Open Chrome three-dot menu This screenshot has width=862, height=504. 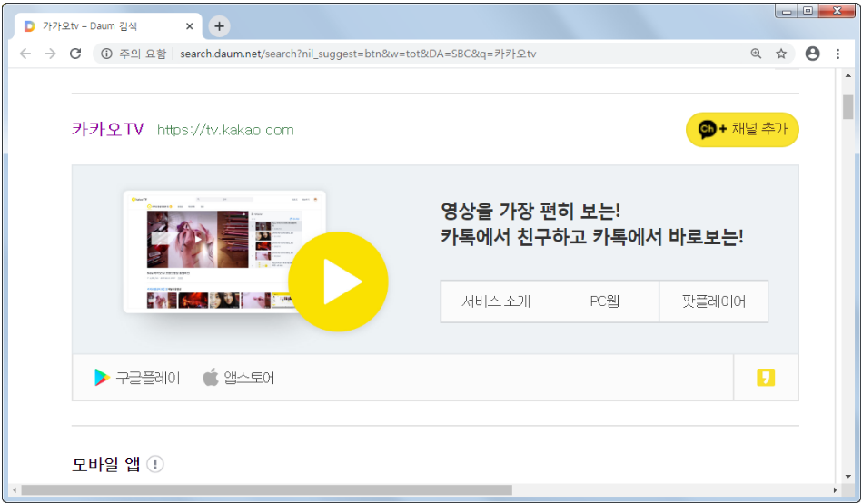click(x=837, y=54)
